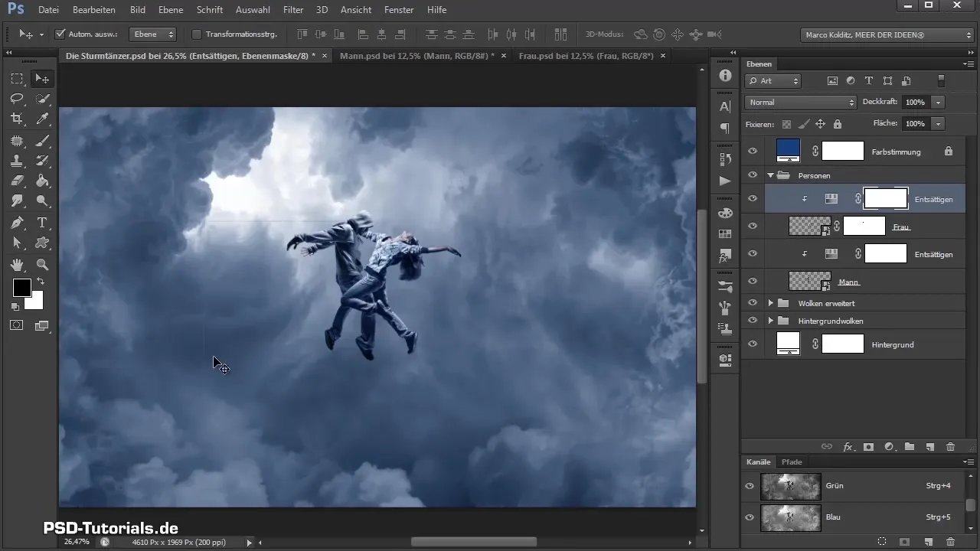980x551 pixels.
Task: Select the Pen tool
Action: tap(17, 223)
